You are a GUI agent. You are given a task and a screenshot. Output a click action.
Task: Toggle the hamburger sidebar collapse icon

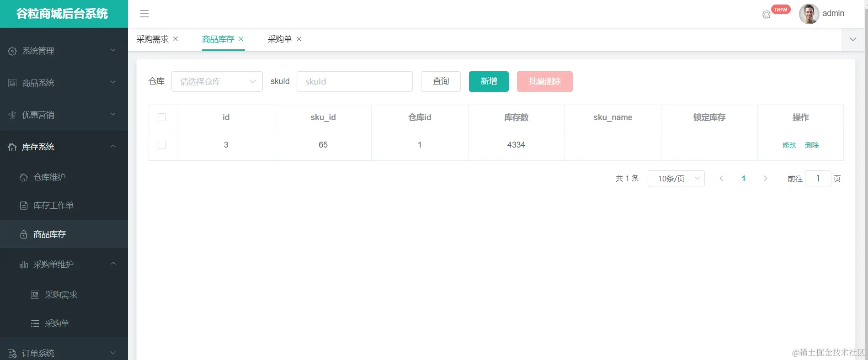(x=144, y=14)
